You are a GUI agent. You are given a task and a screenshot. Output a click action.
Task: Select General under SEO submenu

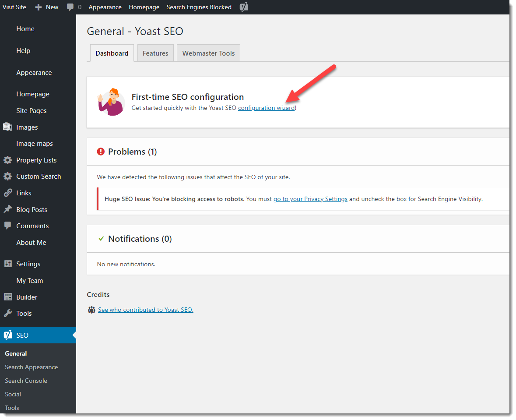point(16,353)
